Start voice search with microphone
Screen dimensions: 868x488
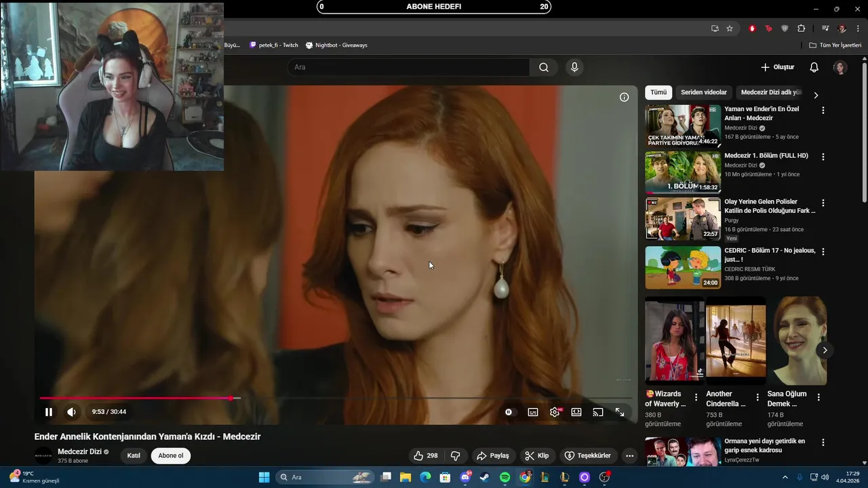click(574, 67)
